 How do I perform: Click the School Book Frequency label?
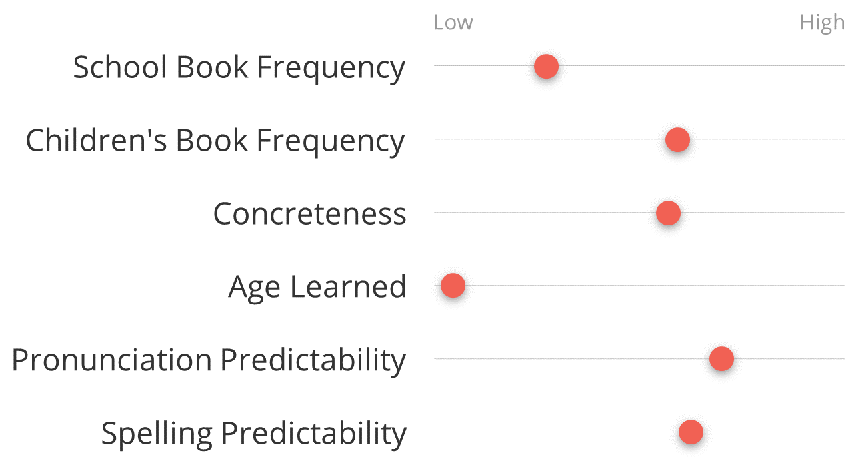[x=239, y=68]
